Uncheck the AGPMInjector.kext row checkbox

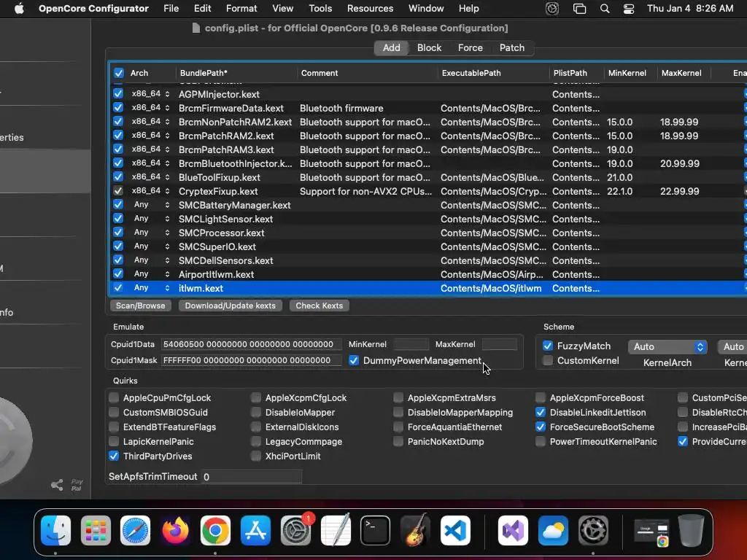point(118,94)
